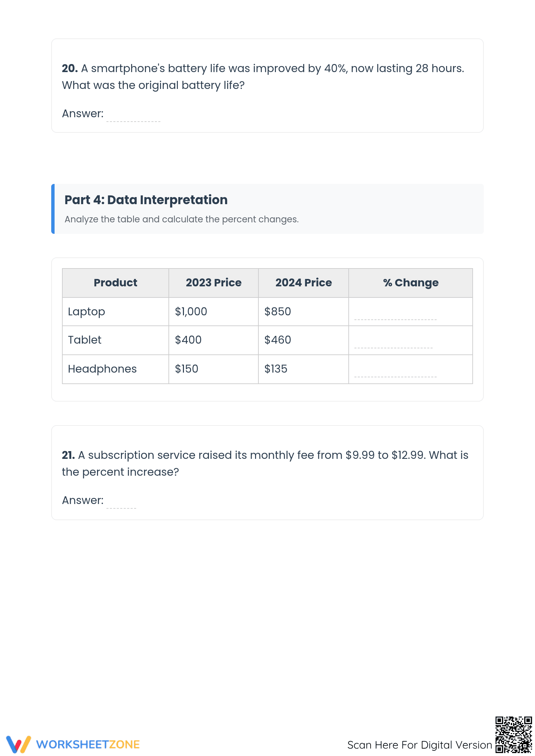The image size is (535, 756).
Task: Select the Product column header
Action: point(116,283)
